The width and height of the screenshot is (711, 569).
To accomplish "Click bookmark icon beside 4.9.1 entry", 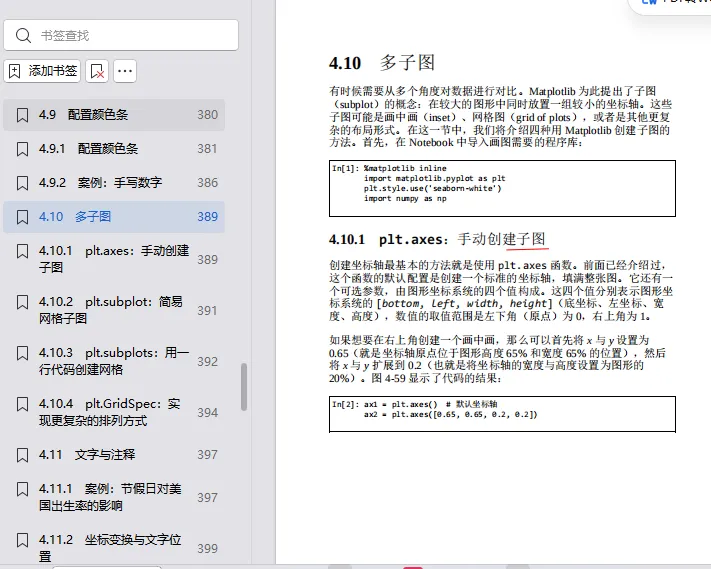I will 22,149.
